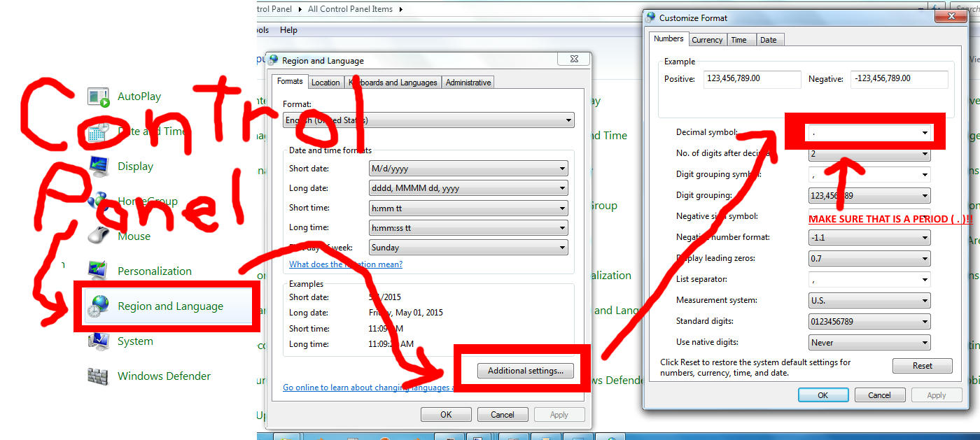Click the Region and Language title bar icon
The height and width of the screenshot is (440, 980).
pyautogui.click(x=274, y=60)
